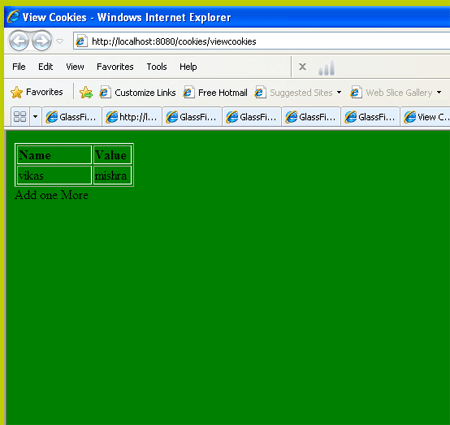Open the Help menu

(x=188, y=67)
